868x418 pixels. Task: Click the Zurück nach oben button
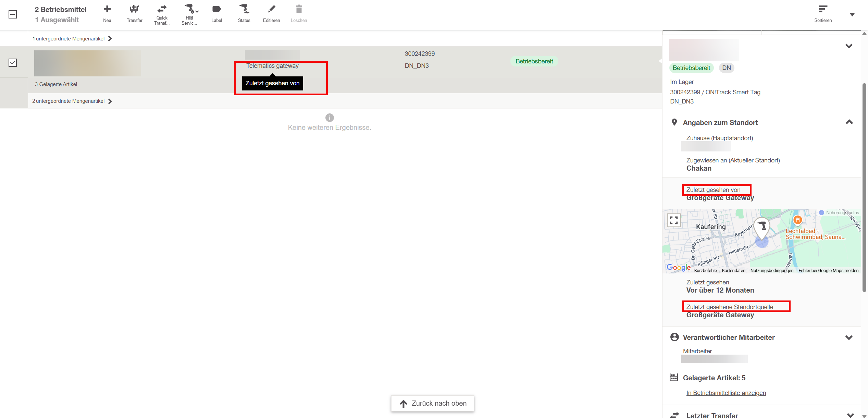[433, 403]
